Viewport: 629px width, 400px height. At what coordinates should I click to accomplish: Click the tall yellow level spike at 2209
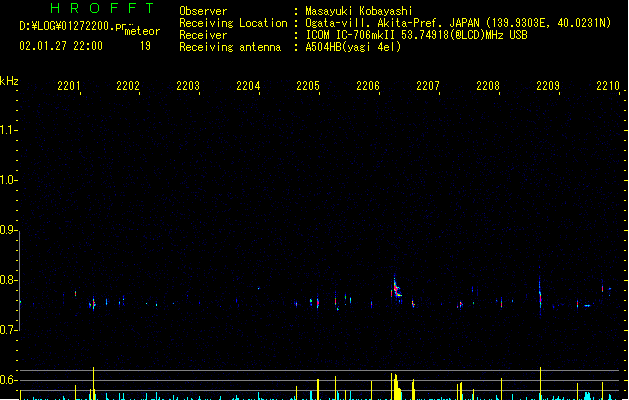pyautogui.click(x=540, y=383)
